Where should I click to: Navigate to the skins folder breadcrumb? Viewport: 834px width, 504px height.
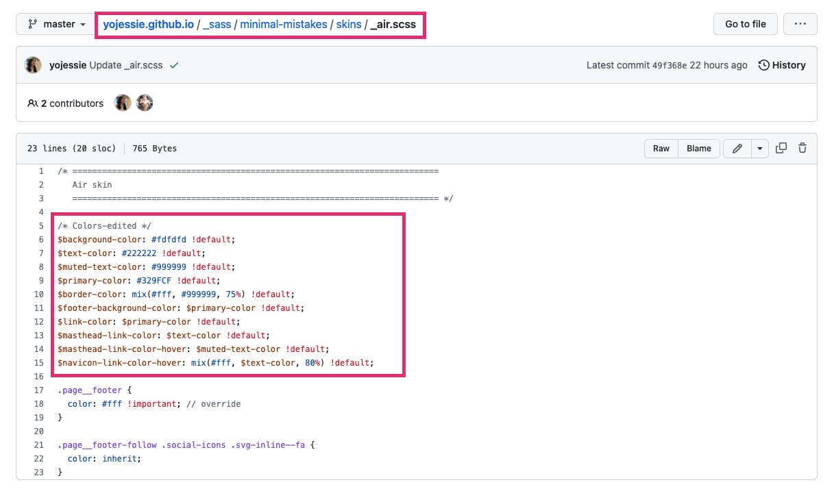(348, 25)
